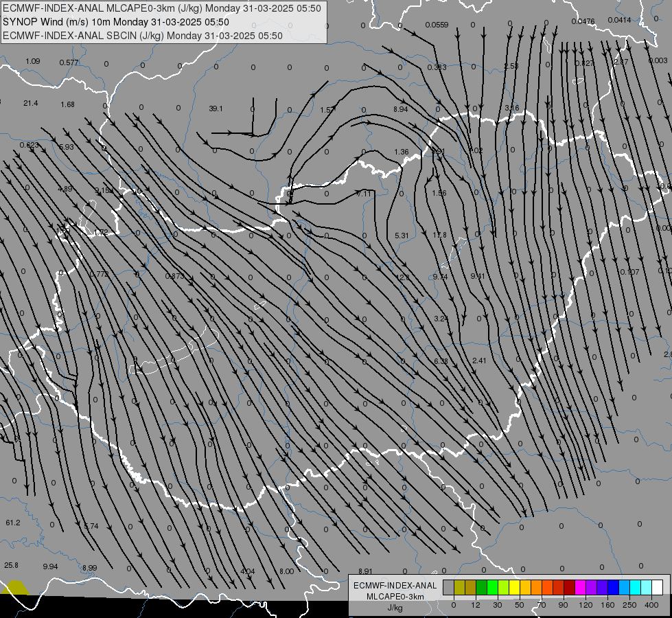Click the 0.772 value on the map
This screenshot has width=672, height=618.
click(100, 274)
